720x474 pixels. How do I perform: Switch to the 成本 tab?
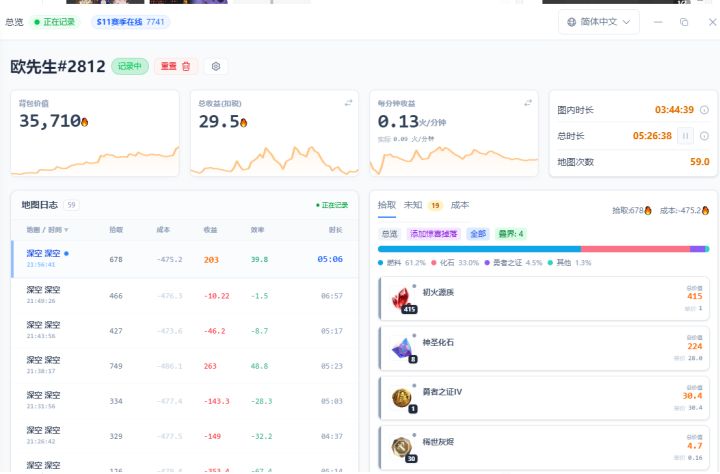pyautogui.click(x=460, y=205)
